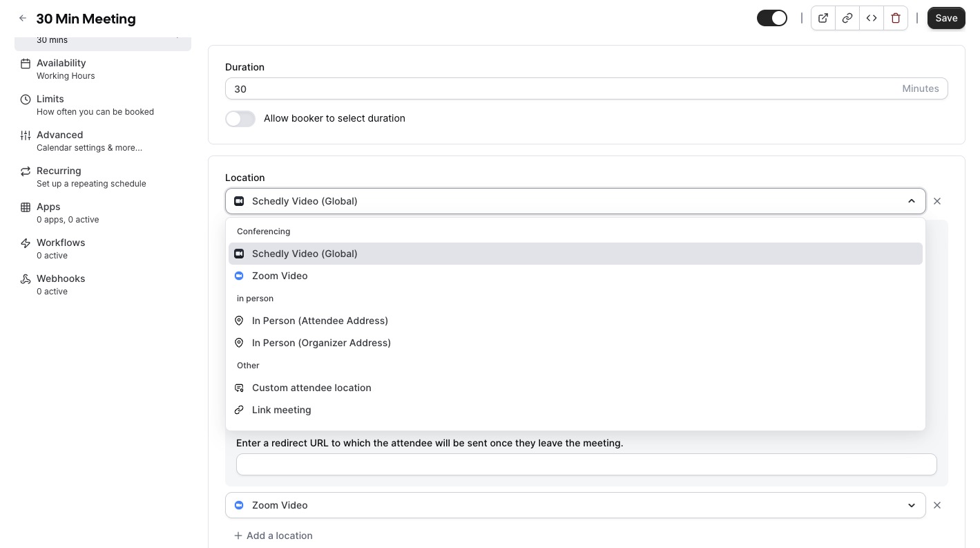Click the Location field label
This screenshot has width=980, height=548.
pyautogui.click(x=244, y=178)
